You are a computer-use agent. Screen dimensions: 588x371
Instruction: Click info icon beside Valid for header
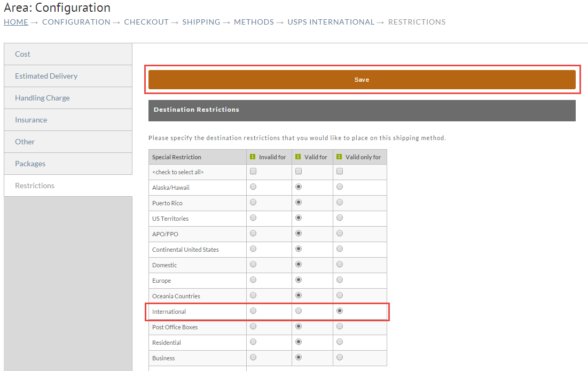(x=298, y=157)
